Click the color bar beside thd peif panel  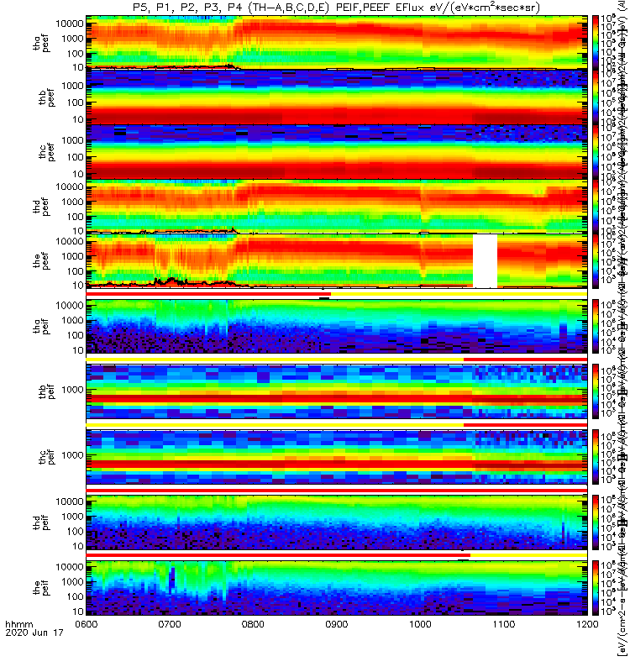click(596, 522)
